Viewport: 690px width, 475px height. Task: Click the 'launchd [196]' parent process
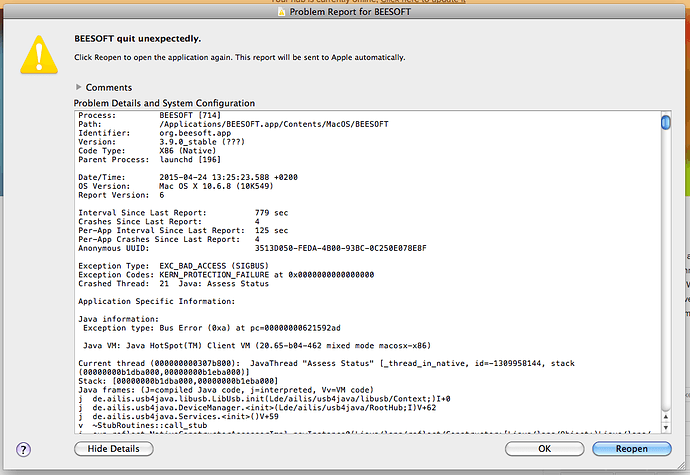click(x=190, y=159)
